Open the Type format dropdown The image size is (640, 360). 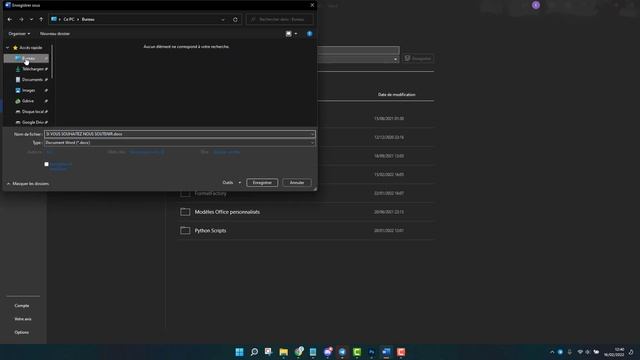(180, 142)
